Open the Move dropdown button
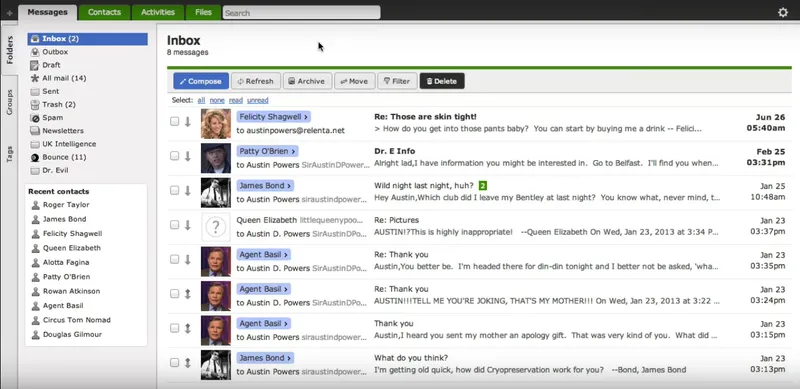The width and height of the screenshot is (800, 389). point(355,81)
